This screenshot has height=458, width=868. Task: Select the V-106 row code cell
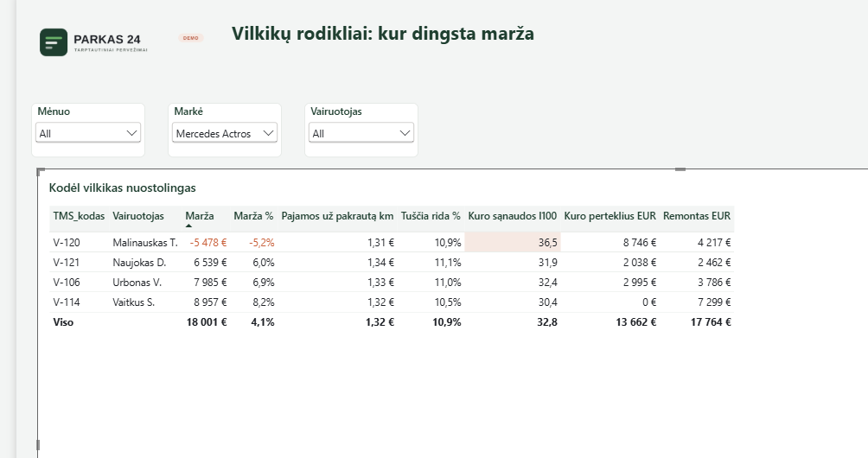[x=67, y=282]
